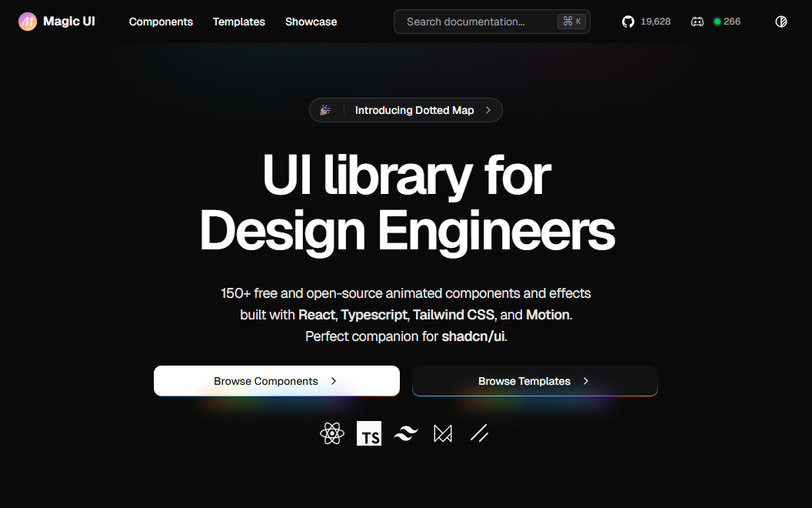Click the party popper emoji in announcement
This screenshot has height=508, width=812.
[x=325, y=110]
